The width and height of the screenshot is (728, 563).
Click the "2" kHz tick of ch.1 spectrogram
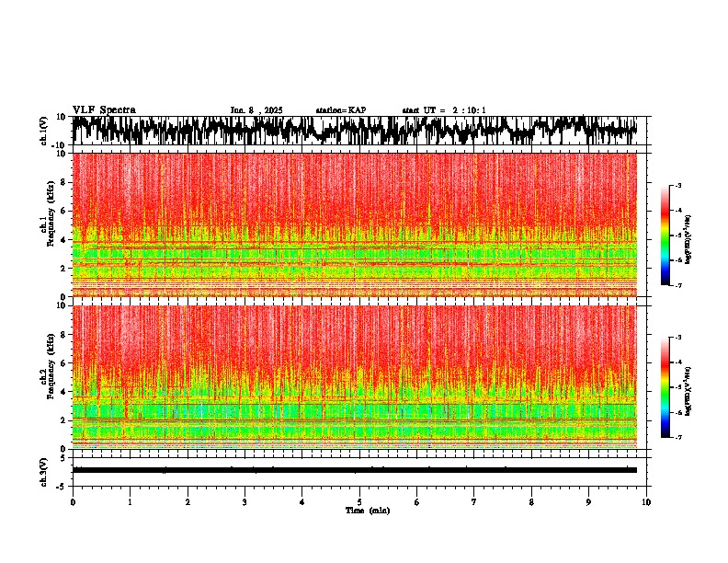(64, 269)
